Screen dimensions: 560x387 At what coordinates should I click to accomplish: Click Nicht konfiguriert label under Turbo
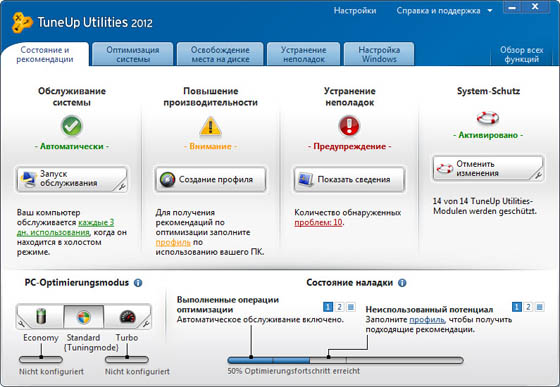tap(137, 372)
